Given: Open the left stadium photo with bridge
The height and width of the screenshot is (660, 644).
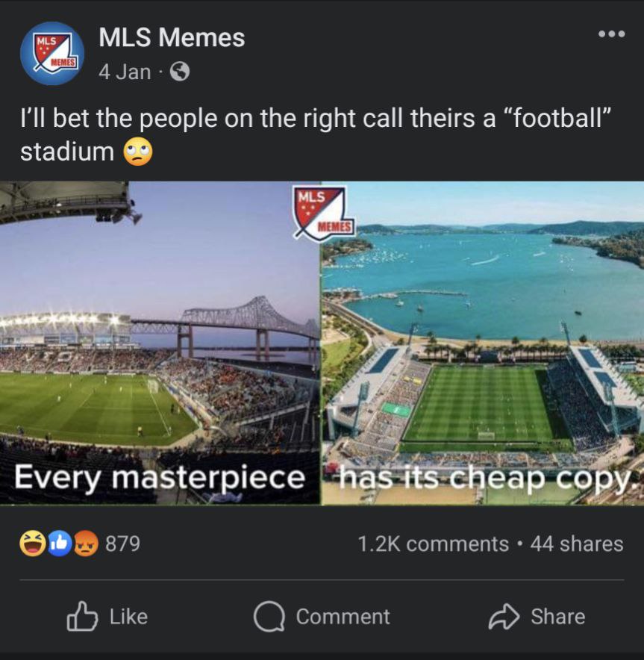Looking at the screenshot, I should pyautogui.click(x=160, y=343).
